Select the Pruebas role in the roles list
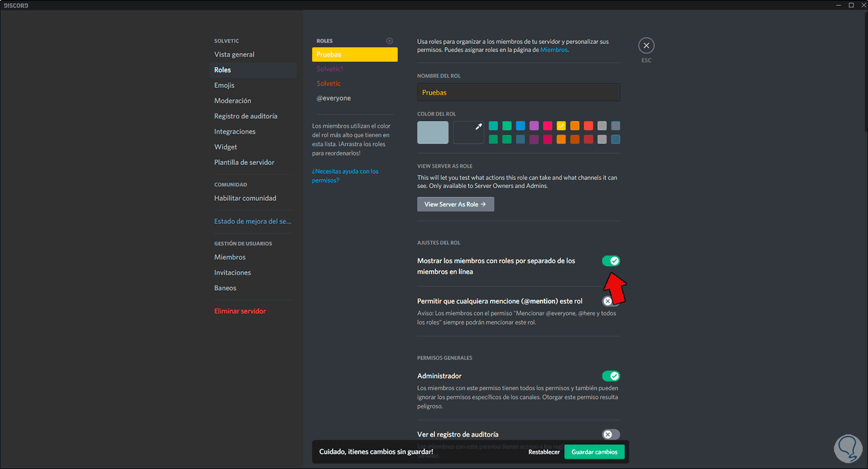This screenshot has height=469, width=868. [355, 54]
